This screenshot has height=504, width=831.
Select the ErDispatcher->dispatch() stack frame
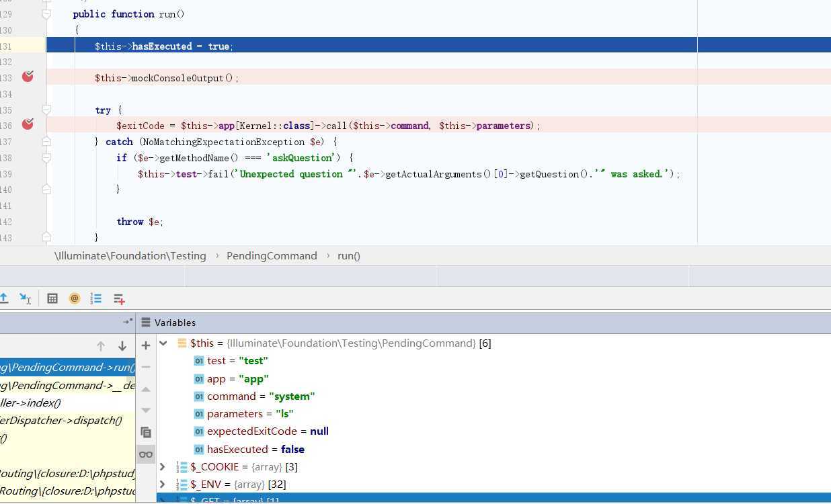coord(62,421)
